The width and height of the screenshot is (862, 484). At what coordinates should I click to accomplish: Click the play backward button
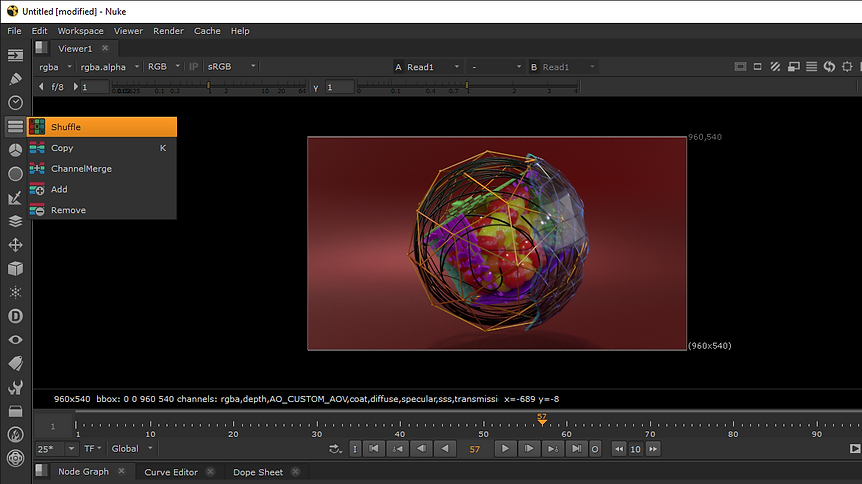pyautogui.click(x=445, y=449)
